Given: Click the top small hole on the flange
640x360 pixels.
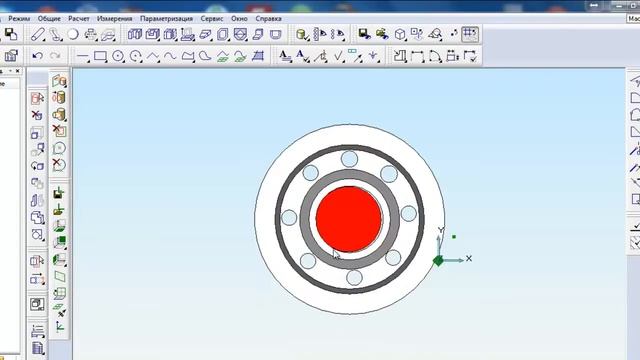Looking at the screenshot, I should [349, 159].
